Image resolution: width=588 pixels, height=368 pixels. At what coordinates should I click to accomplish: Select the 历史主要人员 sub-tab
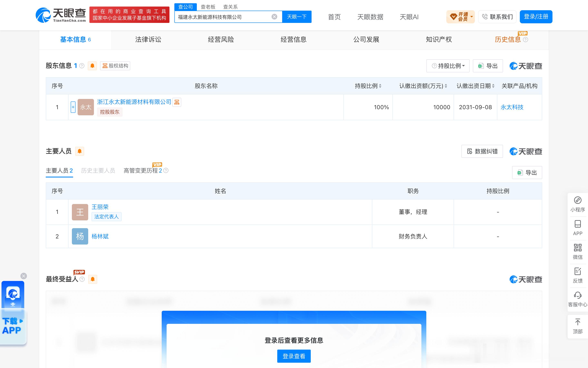[x=98, y=171]
